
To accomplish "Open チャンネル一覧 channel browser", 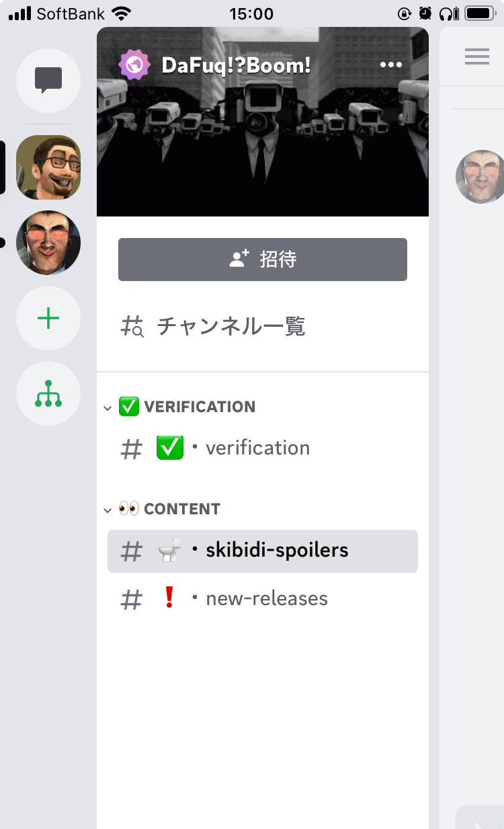I will tap(230, 327).
